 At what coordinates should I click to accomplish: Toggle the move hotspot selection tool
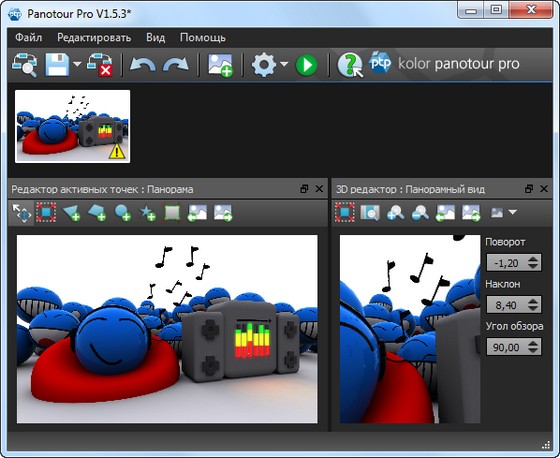(22, 213)
